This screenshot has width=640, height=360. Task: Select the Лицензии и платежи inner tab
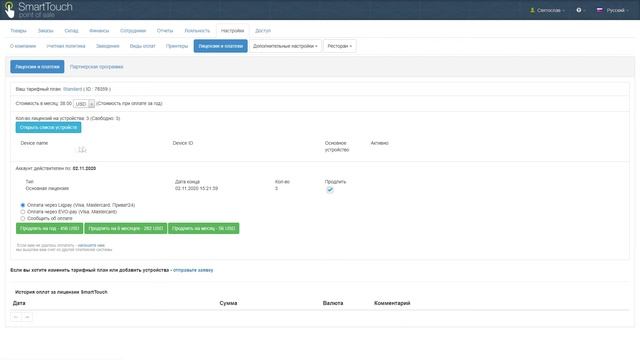[x=37, y=67]
